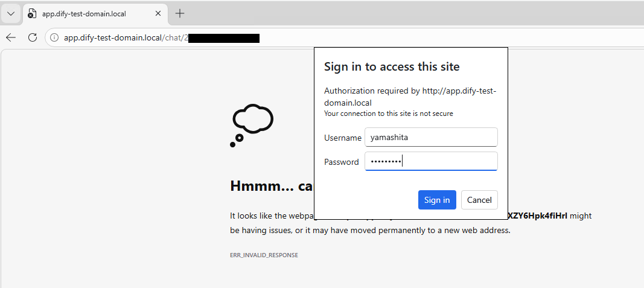This screenshot has width=644, height=288.
Task: Open a new tab with the plus icon
Action: coord(179,13)
